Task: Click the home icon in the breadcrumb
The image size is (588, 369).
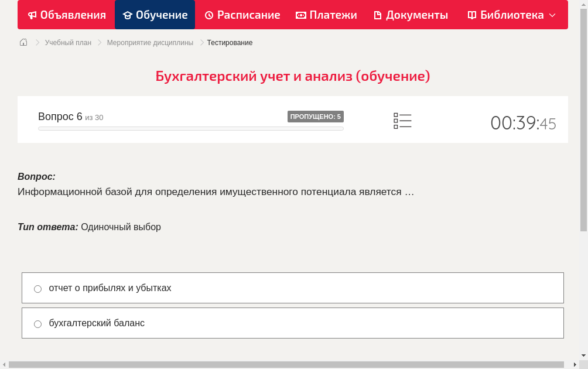Action: coord(23,42)
